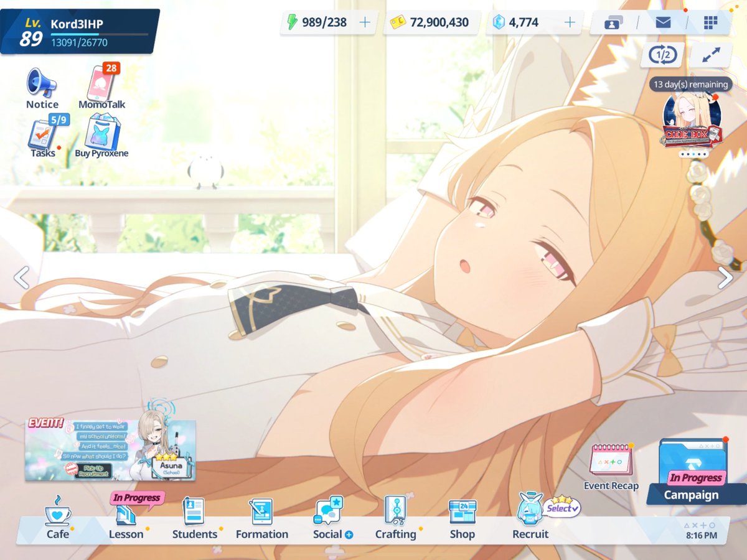The image size is (747, 560).
Task: Click the Select three-star recruit bubble
Action: click(x=562, y=506)
